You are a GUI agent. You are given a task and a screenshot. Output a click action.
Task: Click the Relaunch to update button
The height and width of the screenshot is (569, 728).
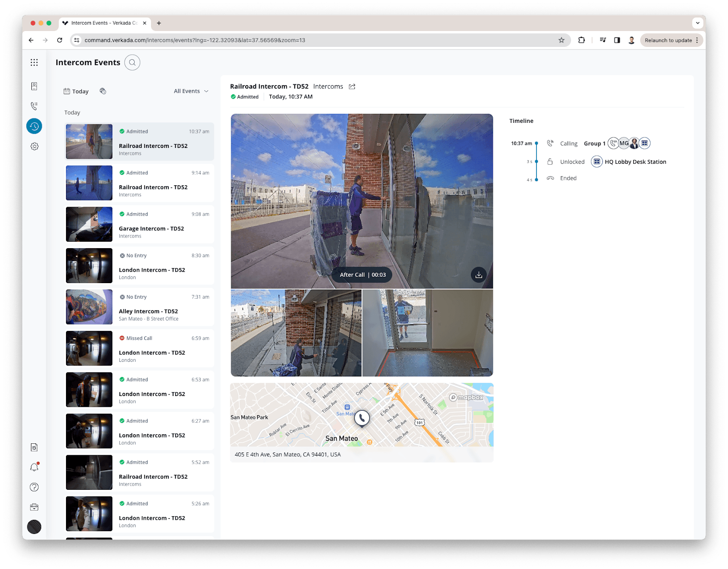(668, 40)
